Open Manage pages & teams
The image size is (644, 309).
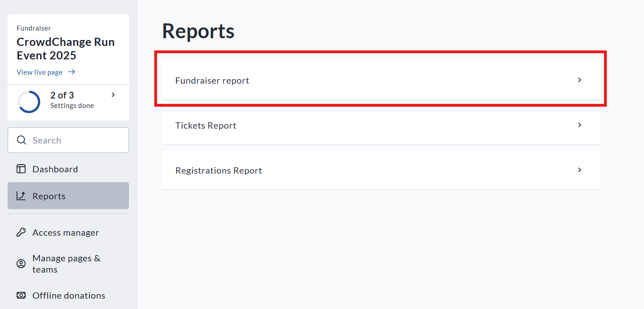66,264
